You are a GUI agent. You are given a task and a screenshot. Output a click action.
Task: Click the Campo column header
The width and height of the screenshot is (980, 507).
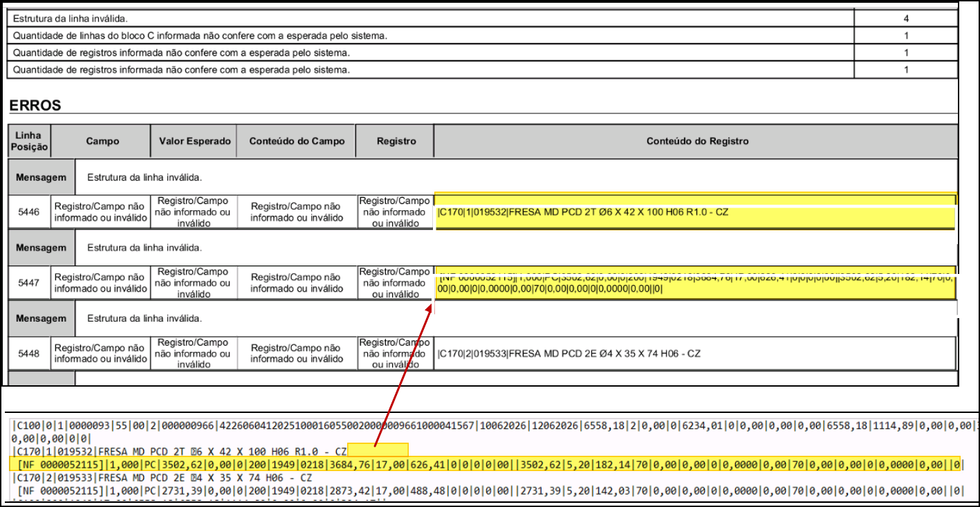102,141
